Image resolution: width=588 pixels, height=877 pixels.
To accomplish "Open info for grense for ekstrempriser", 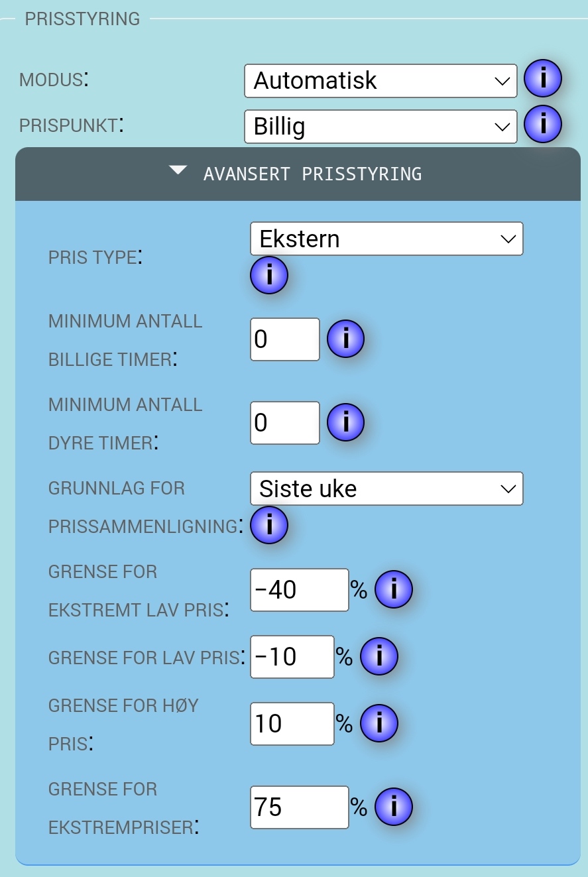I will click(394, 806).
